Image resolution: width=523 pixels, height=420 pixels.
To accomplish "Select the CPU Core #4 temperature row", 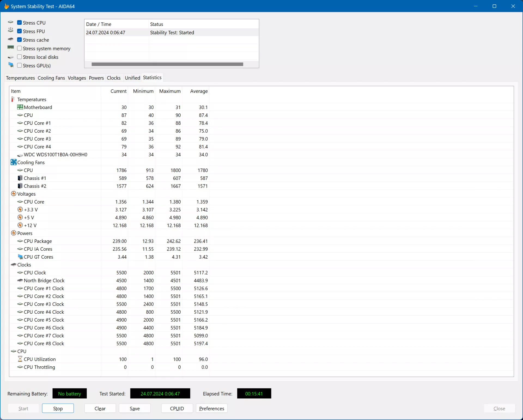I will point(109,147).
